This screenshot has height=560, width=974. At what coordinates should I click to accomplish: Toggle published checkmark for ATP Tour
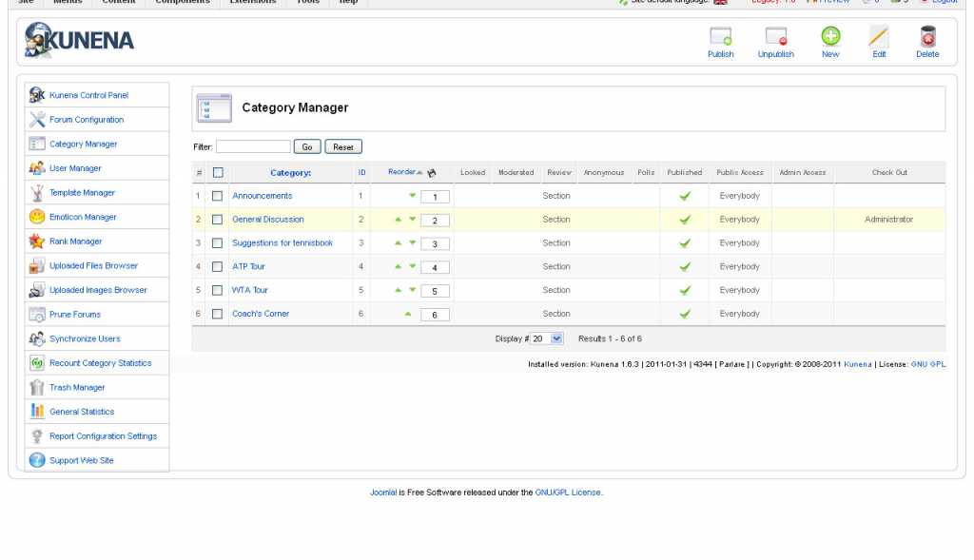coord(685,266)
